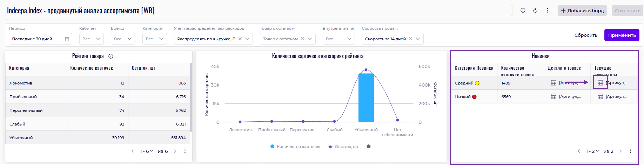Screen dimensions: 644x165
Task: Open the Внутренний тэг dropdown
Action: pyautogui.click(x=339, y=39)
